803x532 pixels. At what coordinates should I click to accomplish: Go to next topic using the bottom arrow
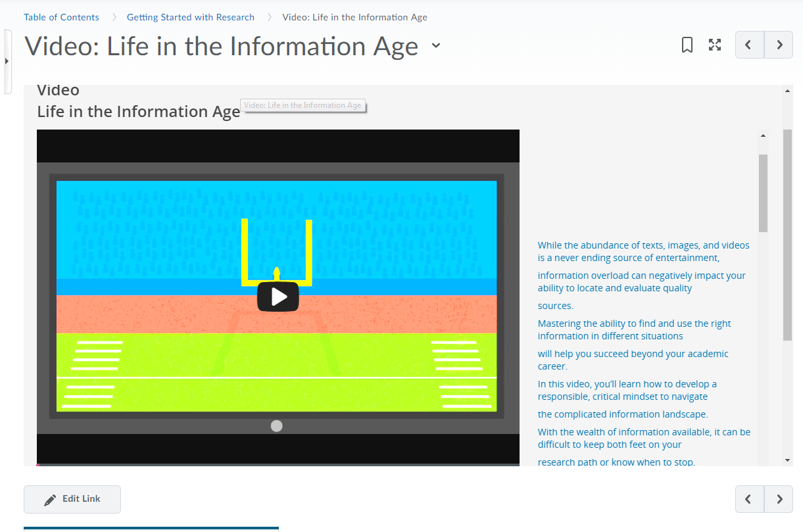click(779, 499)
